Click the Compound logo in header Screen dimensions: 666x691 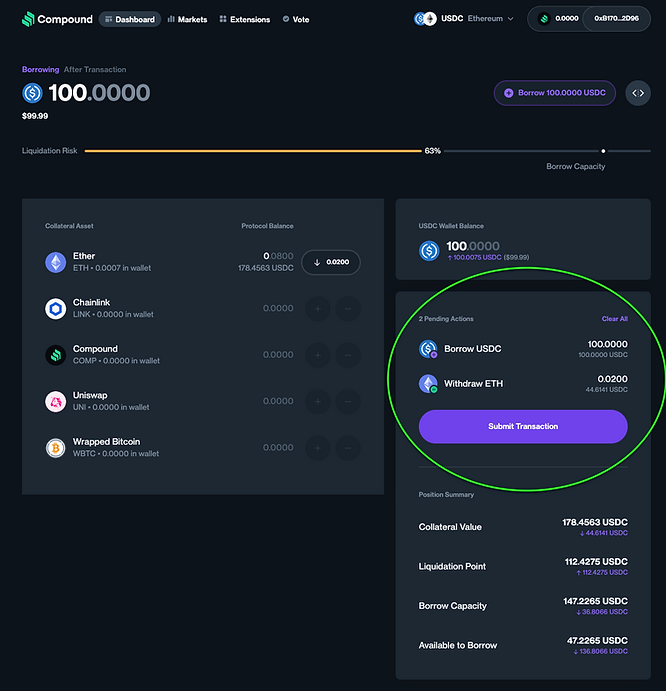[57, 19]
